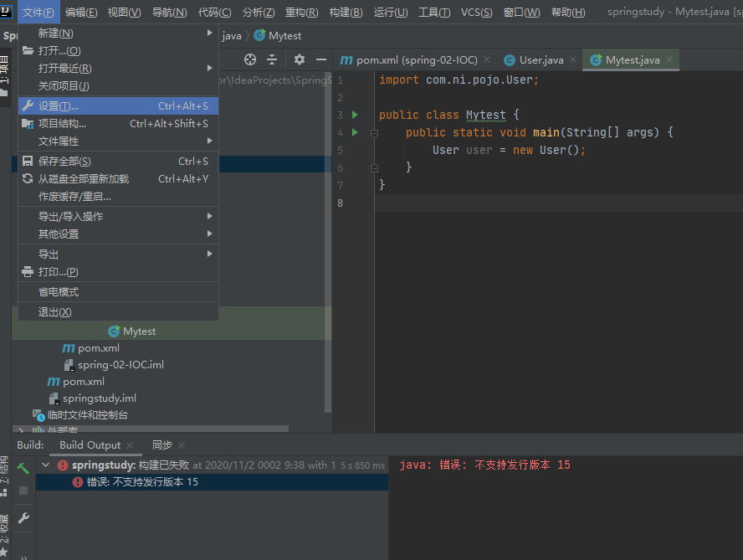Close the Mytest.java tab
The image size is (743, 560).
[669, 59]
